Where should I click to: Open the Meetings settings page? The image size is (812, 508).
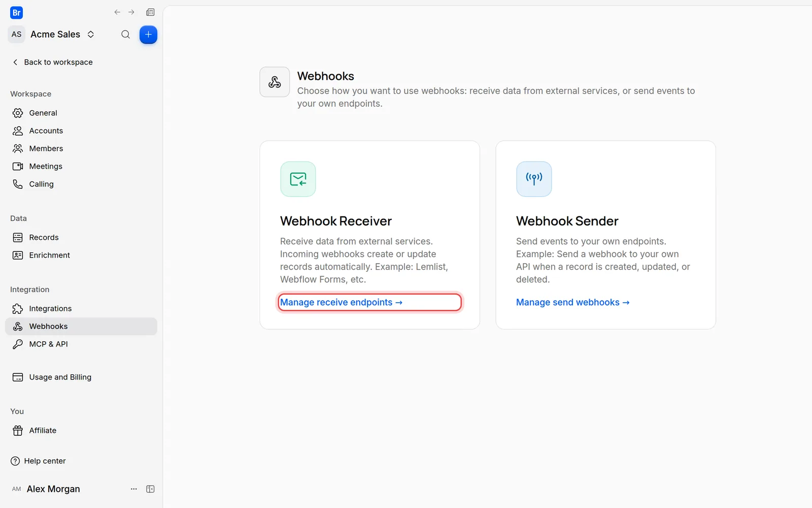tap(81, 166)
